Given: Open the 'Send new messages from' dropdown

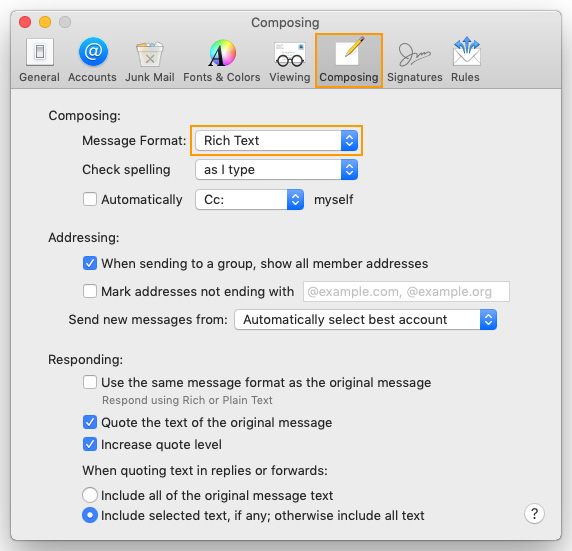Looking at the screenshot, I should pos(366,320).
